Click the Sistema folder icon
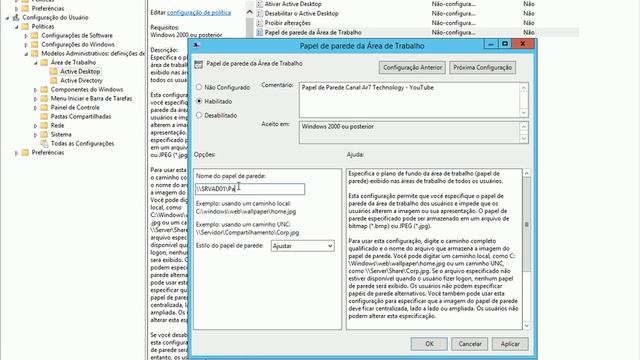 click(44, 134)
